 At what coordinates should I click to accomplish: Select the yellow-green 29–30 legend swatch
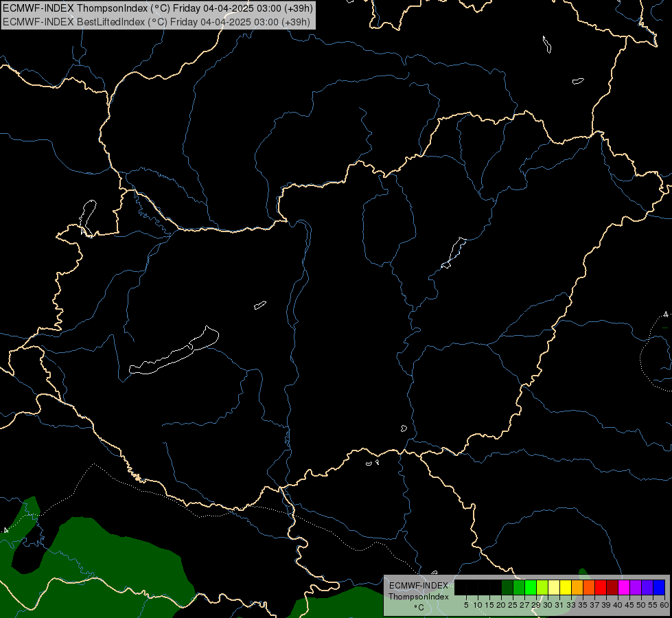(542, 587)
